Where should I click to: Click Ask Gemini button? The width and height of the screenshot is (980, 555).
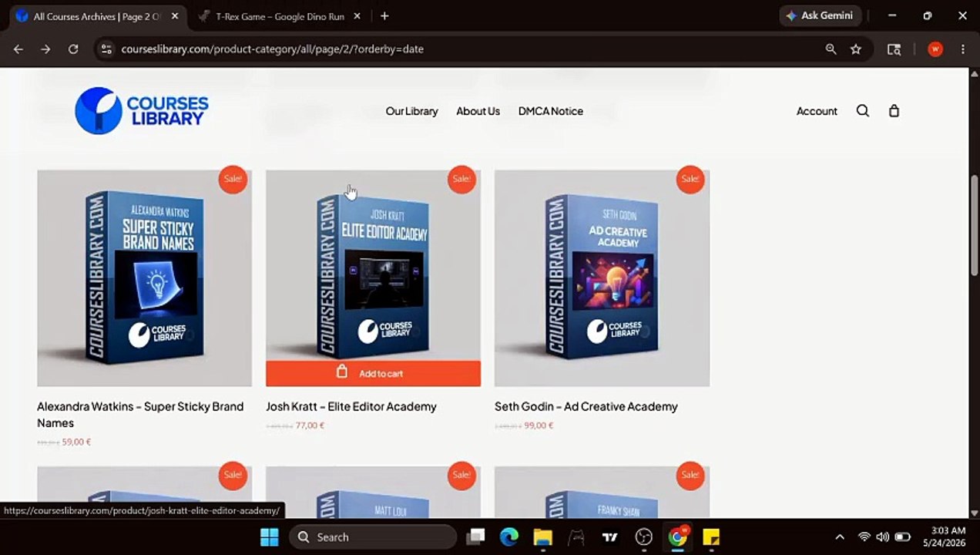click(x=820, y=15)
